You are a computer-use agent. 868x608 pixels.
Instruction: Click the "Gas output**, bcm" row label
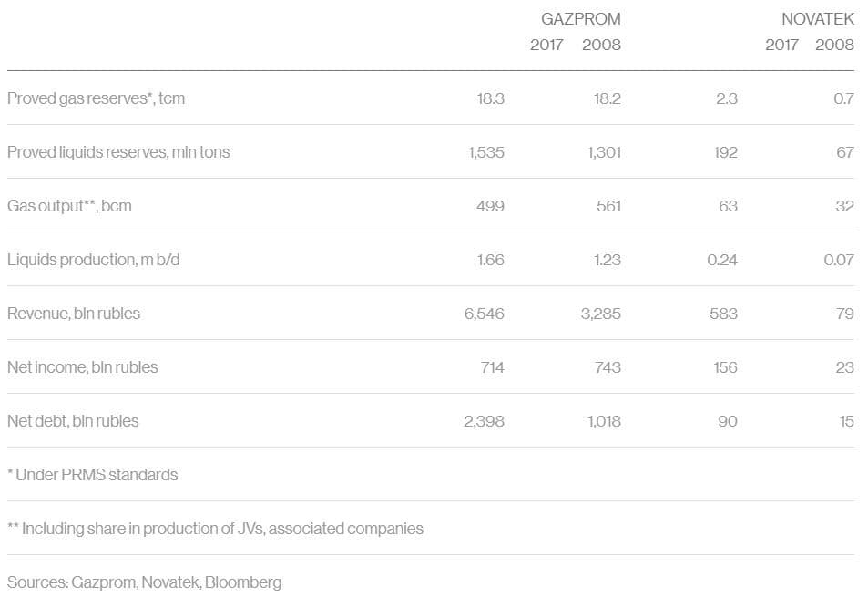[x=69, y=206]
